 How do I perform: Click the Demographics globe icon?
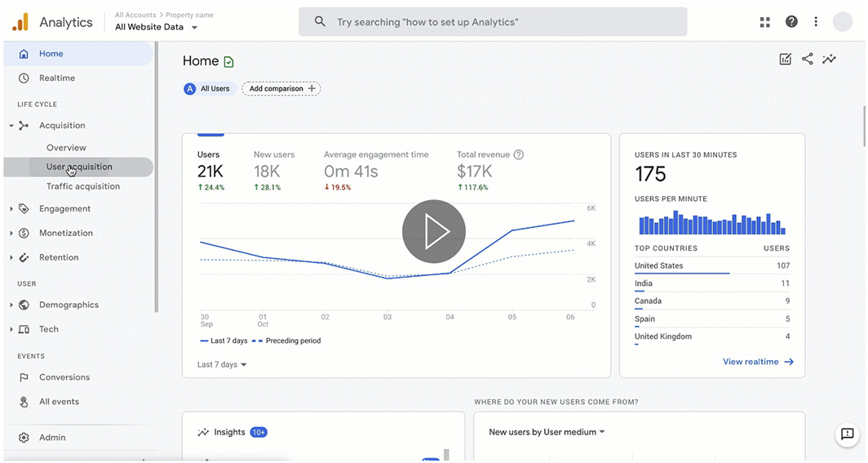tap(24, 305)
